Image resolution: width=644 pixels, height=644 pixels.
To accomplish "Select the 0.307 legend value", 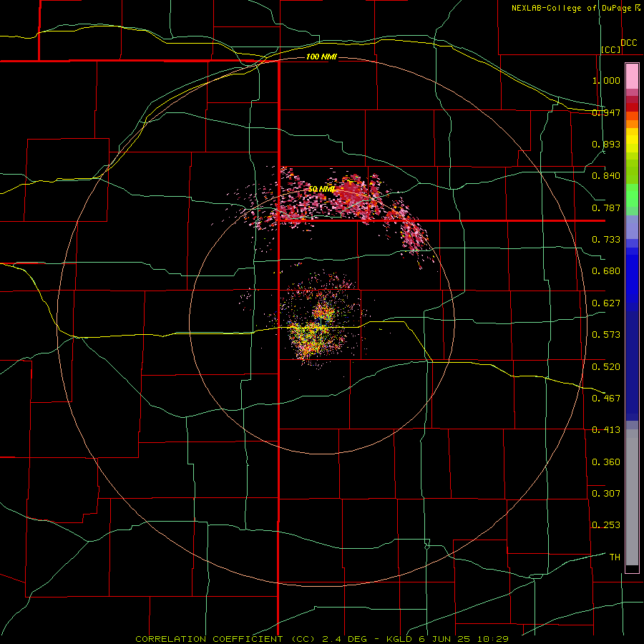I will 606,493.
